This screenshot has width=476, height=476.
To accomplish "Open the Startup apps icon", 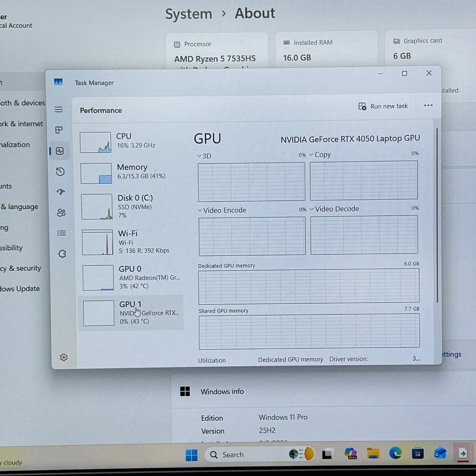I will [x=61, y=192].
